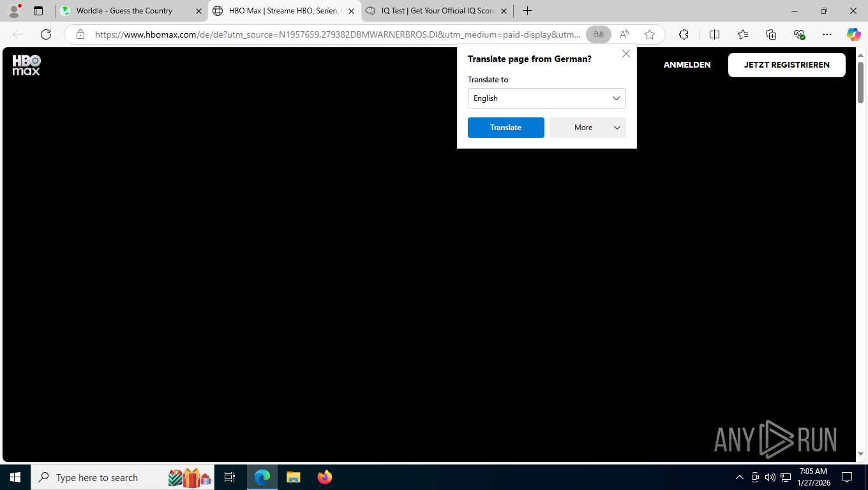View site information lock icon
The image size is (868, 490).
pyautogui.click(x=80, y=34)
